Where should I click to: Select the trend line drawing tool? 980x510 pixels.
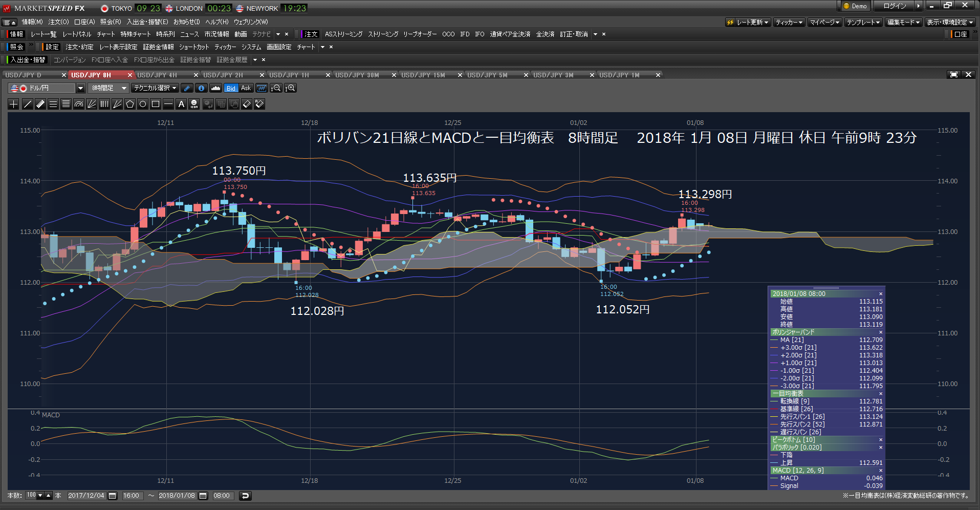click(27, 104)
